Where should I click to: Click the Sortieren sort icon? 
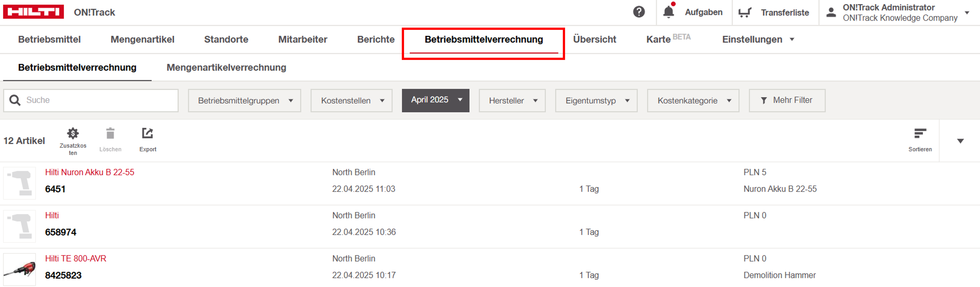click(920, 134)
